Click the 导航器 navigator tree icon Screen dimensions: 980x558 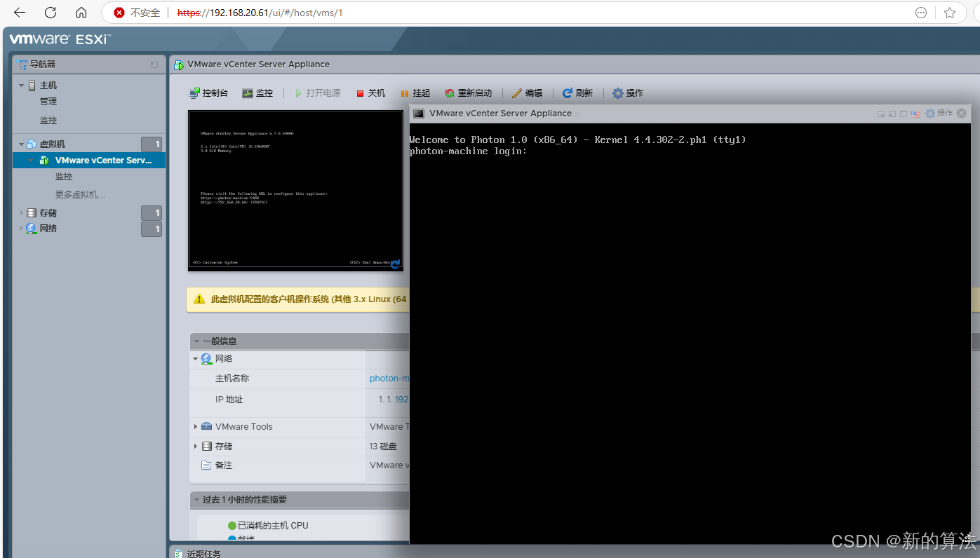click(22, 64)
